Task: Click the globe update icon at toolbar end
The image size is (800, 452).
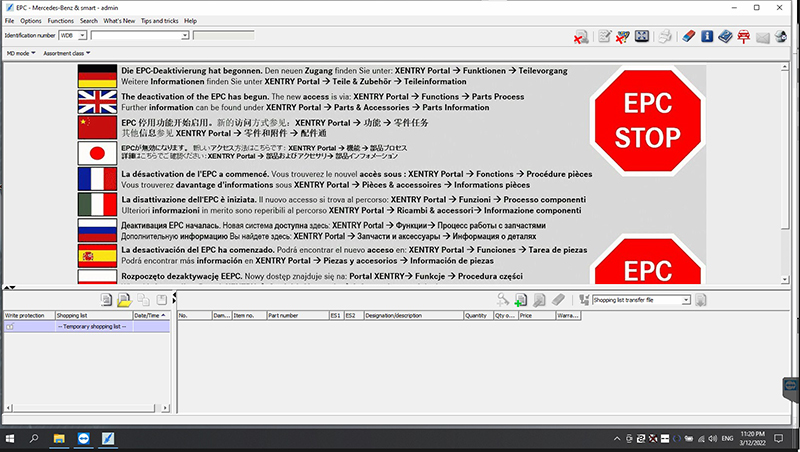Action: click(x=781, y=37)
